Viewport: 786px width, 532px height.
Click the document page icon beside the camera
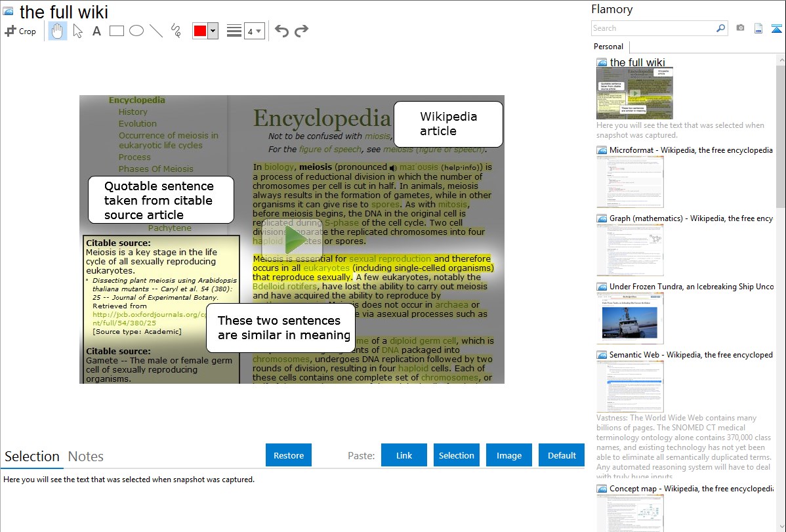click(758, 28)
